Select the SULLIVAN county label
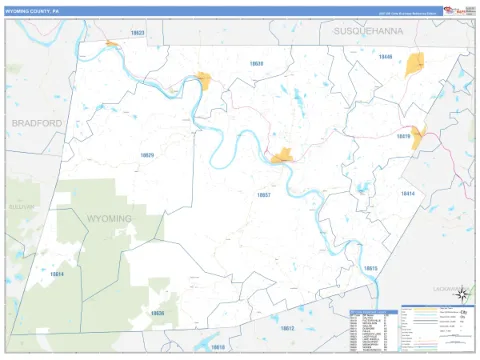480x360 pixels. pyautogui.click(x=21, y=207)
